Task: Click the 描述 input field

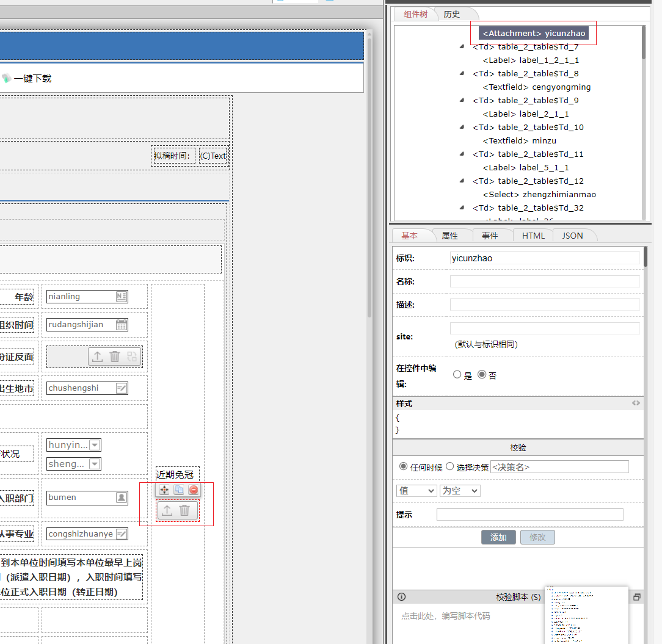Action: click(x=545, y=305)
